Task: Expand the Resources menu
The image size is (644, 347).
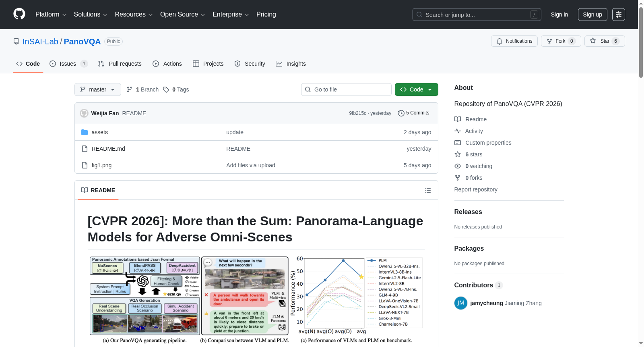Action: click(134, 15)
